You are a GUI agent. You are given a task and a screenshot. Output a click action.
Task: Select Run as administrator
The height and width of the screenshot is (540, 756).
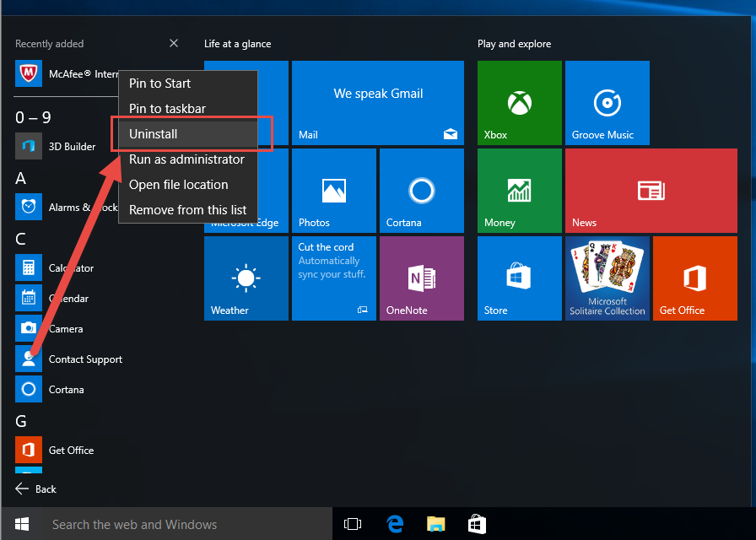click(x=188, y=159)
